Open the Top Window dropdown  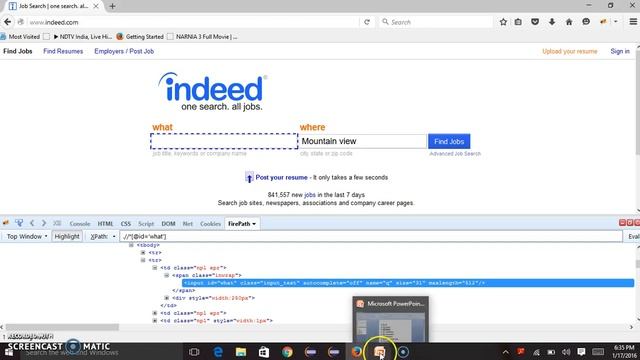(27, 236)
